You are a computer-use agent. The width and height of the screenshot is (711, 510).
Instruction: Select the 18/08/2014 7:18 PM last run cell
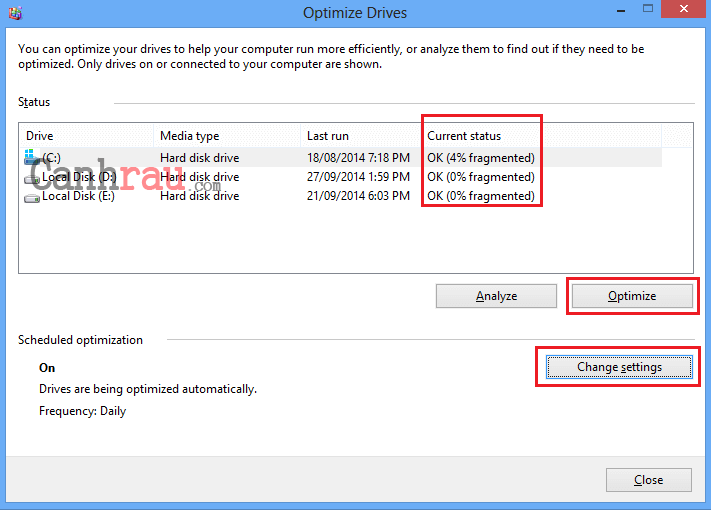[358, 158]
